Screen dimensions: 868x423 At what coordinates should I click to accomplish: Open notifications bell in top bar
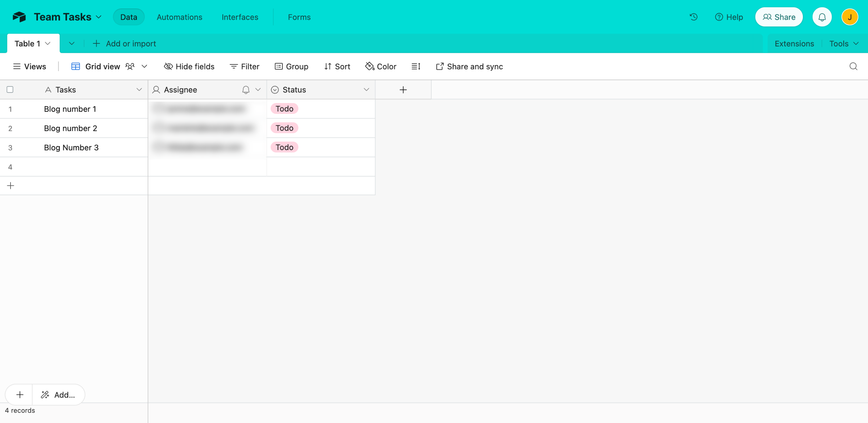pos(822,17)
